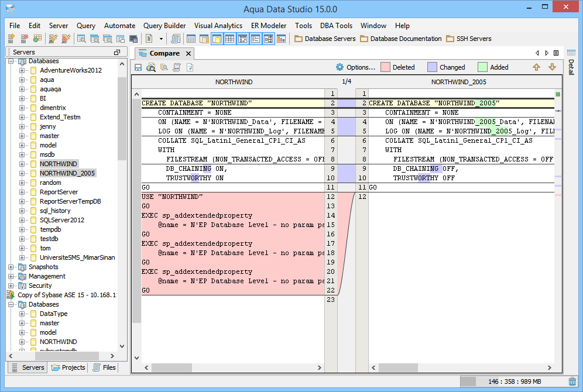Expand the Security node
Screen dimensions: 583x392
tap(11, 286)
